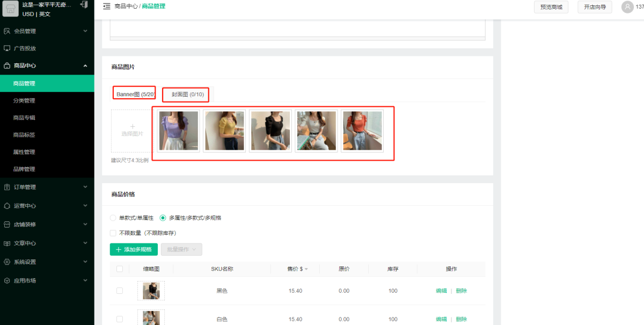Select 多属性/多款式/多规格 radio option

tap(163, 218)
